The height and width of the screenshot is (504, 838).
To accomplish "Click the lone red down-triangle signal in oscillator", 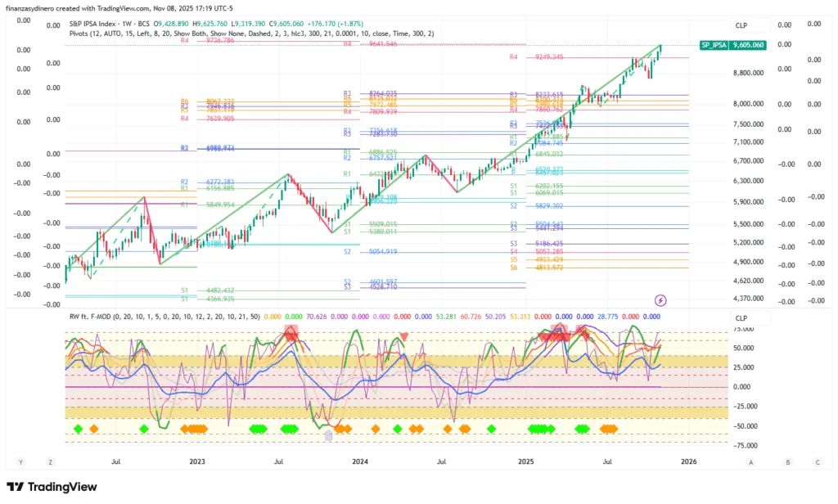I will [404, 335].
